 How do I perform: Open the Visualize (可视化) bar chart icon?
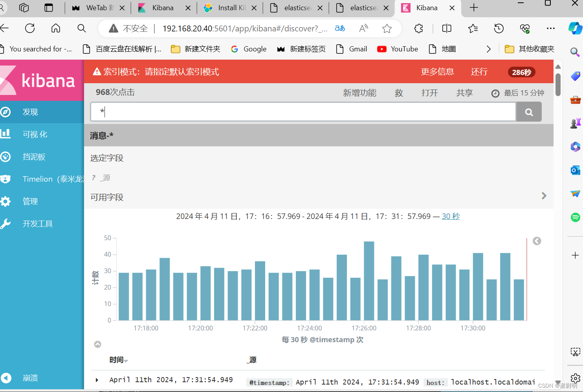pos(5,134)
